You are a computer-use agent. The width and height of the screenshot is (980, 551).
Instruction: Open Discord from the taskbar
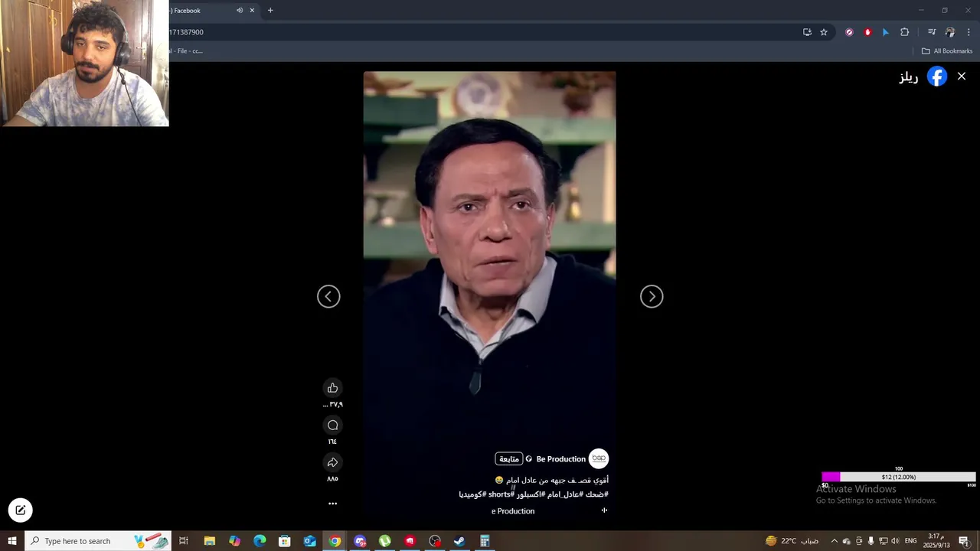[x=360, y=541]
